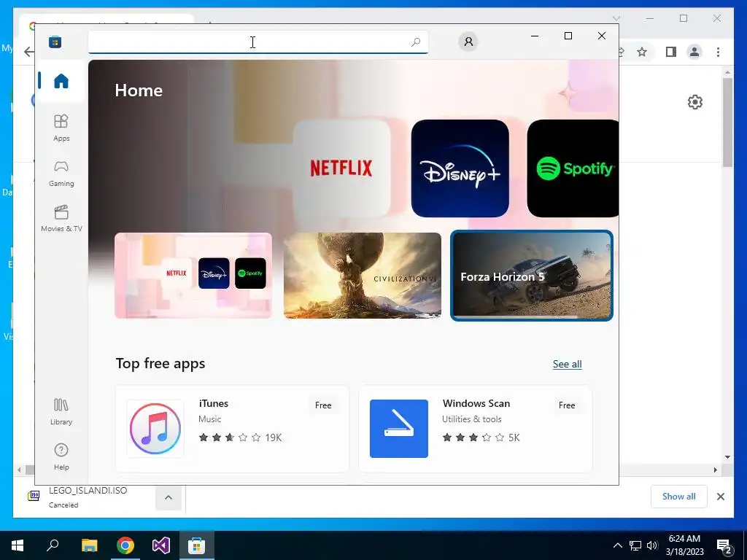
Task: Open the notification center icon
Action: click(x=724, y=547)
